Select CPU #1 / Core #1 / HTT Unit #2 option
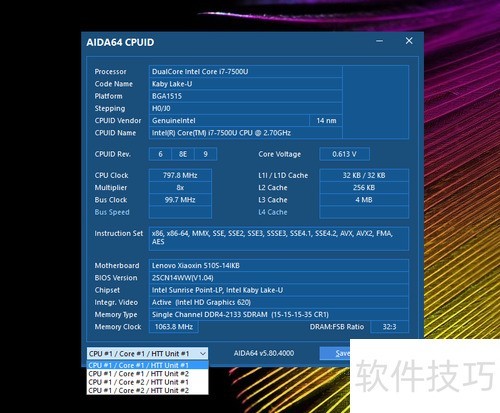Viewport: 500px width, 413px height. (x=147, y=374)
